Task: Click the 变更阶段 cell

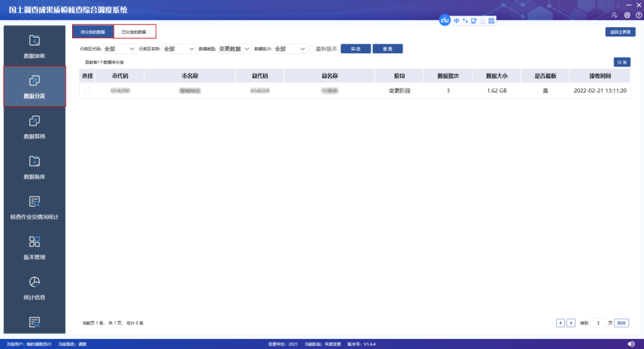Action: (x=399, y=91)
